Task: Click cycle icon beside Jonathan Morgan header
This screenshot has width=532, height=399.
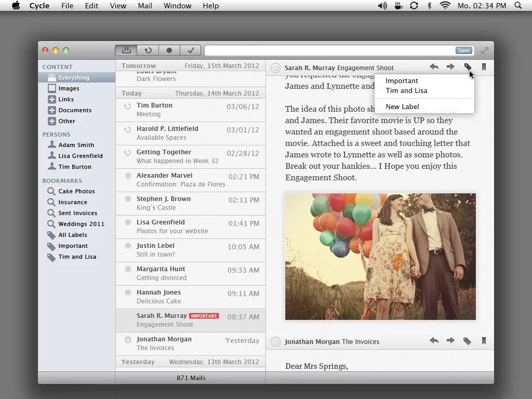Action: click(275, 342)
